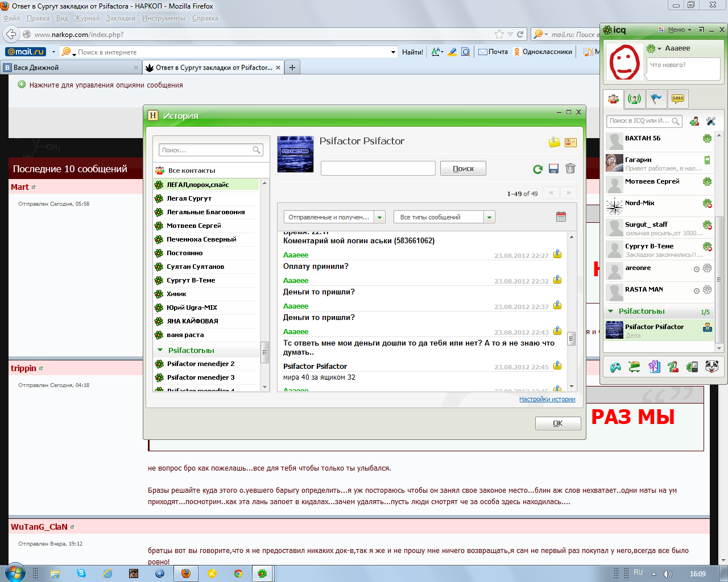Click the refresh icon in the History window
This screenshot has height=582, width=728.
pos(537,169)
